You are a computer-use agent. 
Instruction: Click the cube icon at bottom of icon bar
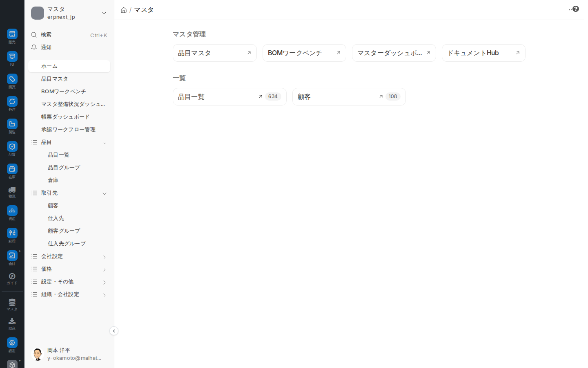click(12, 364)
